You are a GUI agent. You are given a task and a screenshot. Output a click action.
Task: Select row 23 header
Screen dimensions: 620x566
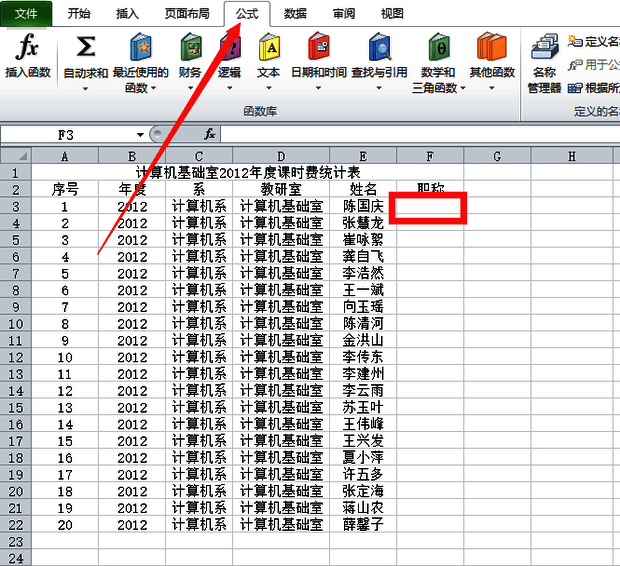pyautogui.click(x=16, y=541)
